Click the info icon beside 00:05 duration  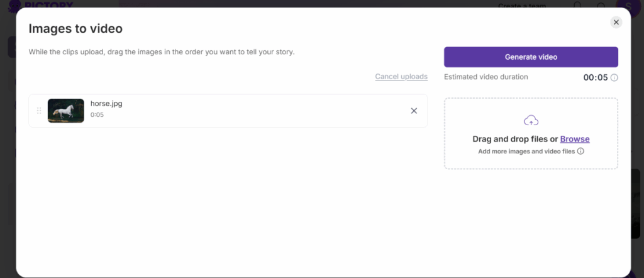click(x=614, y=78)
